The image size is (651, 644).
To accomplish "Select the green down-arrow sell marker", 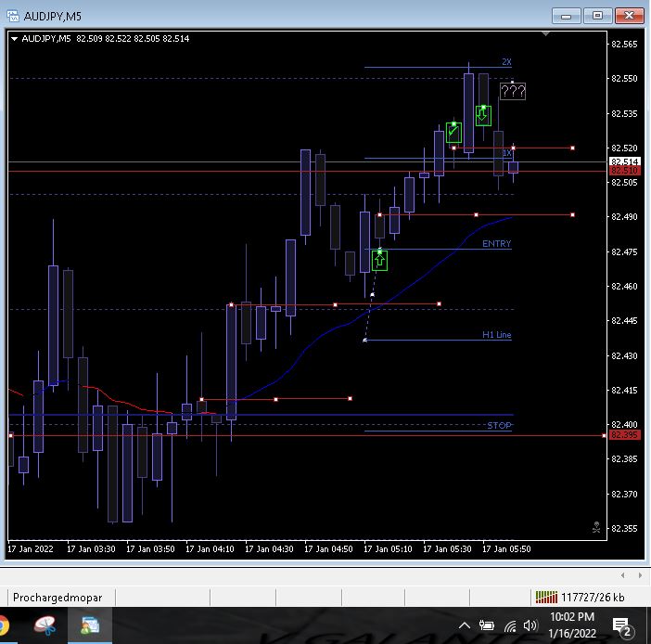I will coord(483,115).
